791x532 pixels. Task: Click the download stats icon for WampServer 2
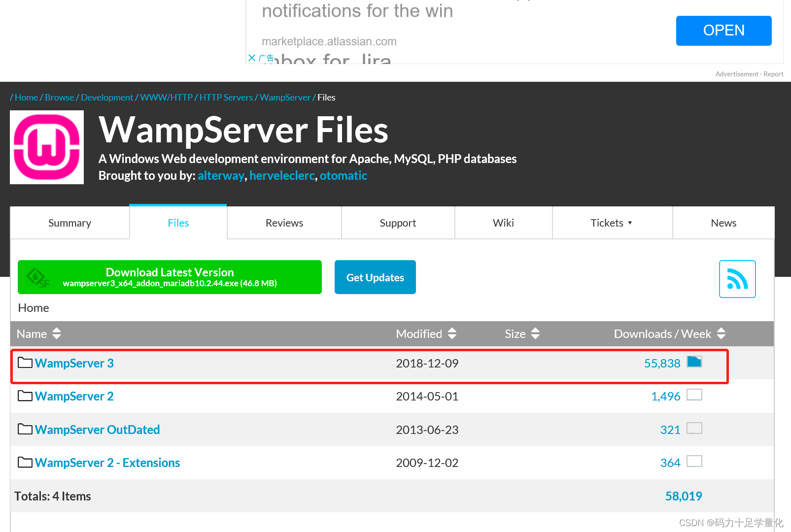pyautogui.click(x=694, y=395)
